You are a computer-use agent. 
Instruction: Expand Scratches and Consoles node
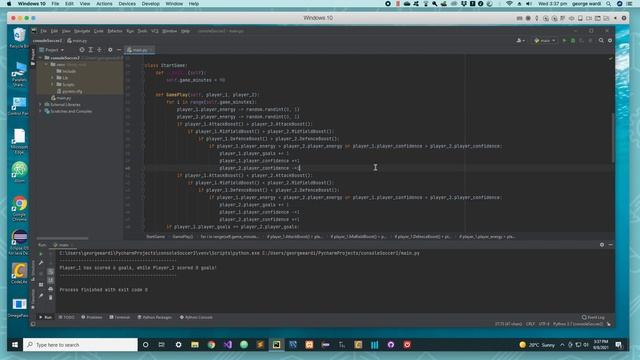pos(41,111)
